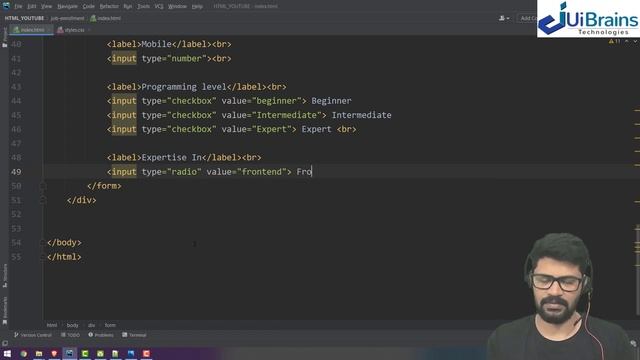Open the VCS menu

(x=159, y=6)
